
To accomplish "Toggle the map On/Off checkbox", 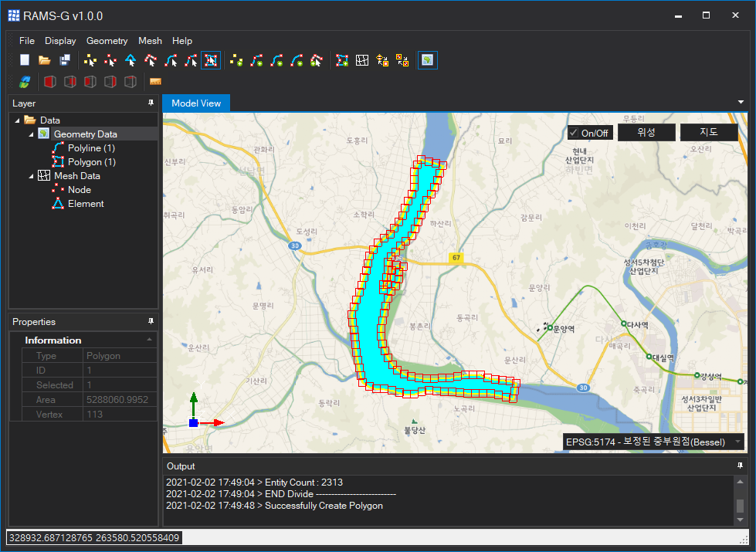I will pos(573,133).
